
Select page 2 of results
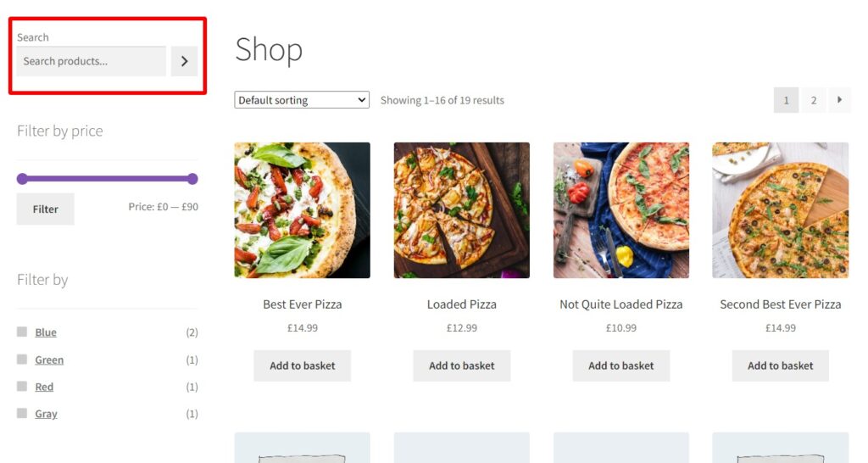[813, 100]
